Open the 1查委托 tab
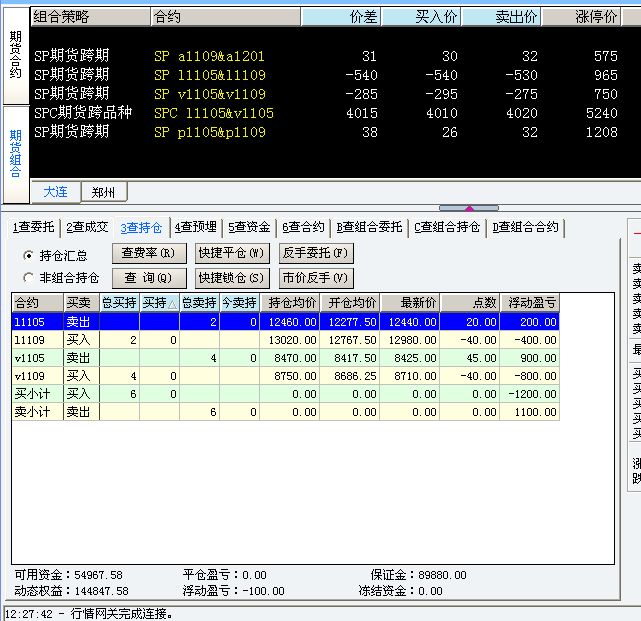Screen dimensions: 641x621 [x=34, y=227]
